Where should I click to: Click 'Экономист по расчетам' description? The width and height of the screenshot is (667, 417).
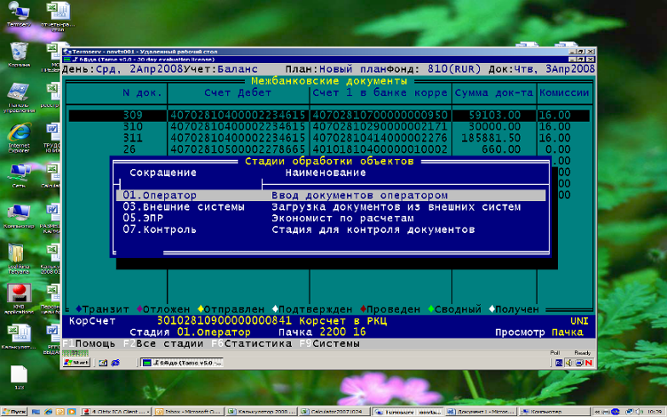[x=342, y=218]
